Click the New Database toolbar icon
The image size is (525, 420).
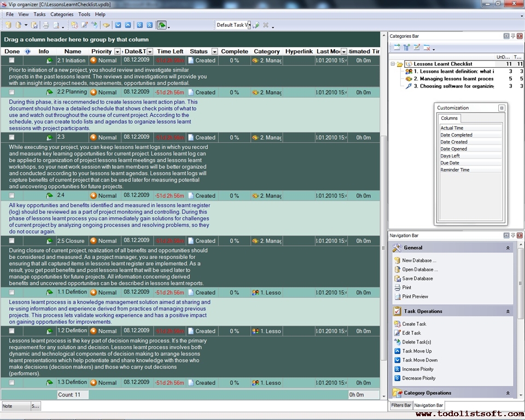click(8, 25)
